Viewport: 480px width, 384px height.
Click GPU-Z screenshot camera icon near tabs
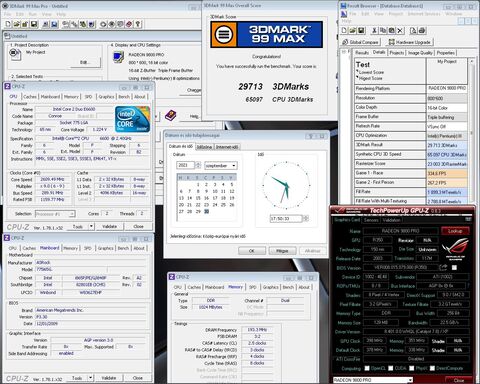pos(468,219)
